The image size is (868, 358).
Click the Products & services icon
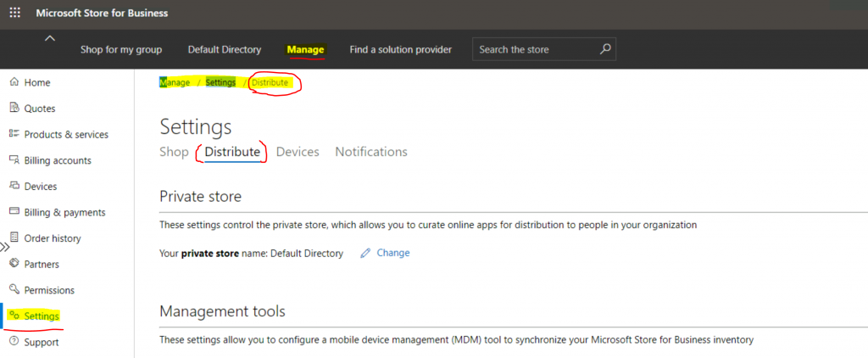(14, 133)
